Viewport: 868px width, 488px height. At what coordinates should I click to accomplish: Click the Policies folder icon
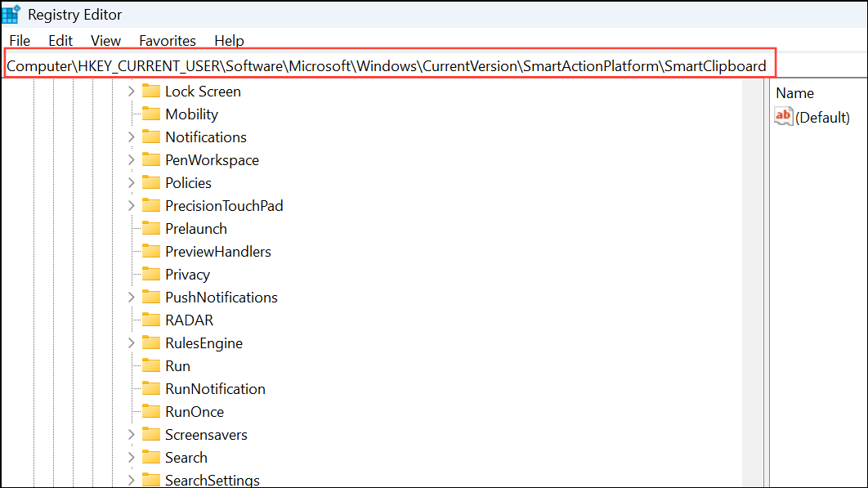tap(151, 182)
